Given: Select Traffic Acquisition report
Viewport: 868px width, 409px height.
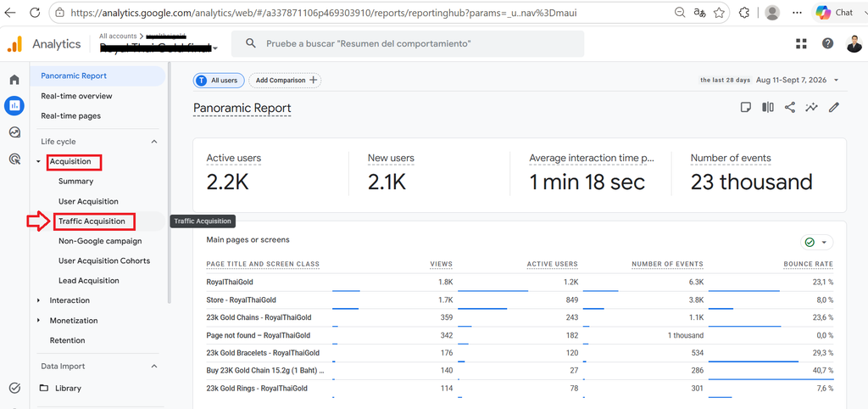Looking at the screenshot, I should [x=92, y=221].
